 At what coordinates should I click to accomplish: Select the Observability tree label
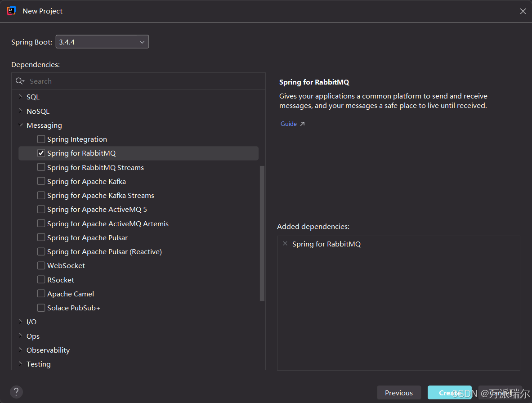click(48, 350)
